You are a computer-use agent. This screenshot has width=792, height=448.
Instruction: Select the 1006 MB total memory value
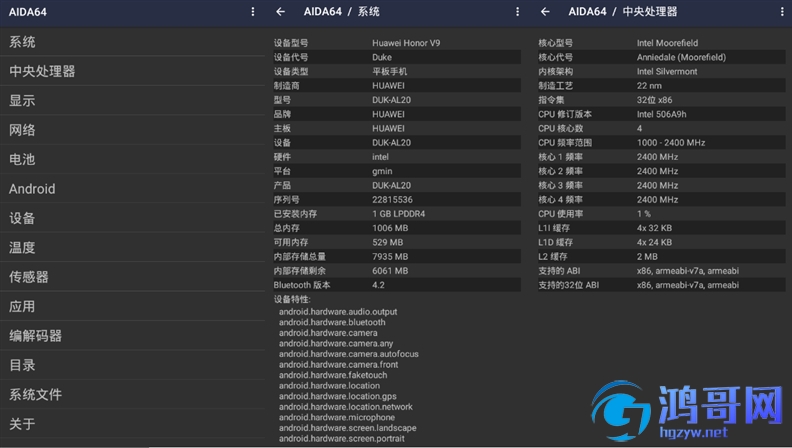pyautogui.click(x=390, y=228)
